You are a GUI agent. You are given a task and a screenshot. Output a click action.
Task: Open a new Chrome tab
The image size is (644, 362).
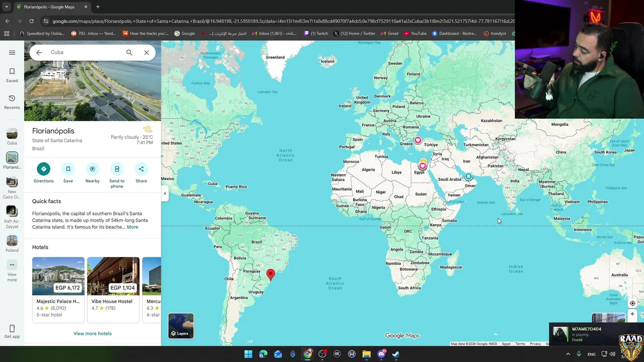[x=98, y=7]
